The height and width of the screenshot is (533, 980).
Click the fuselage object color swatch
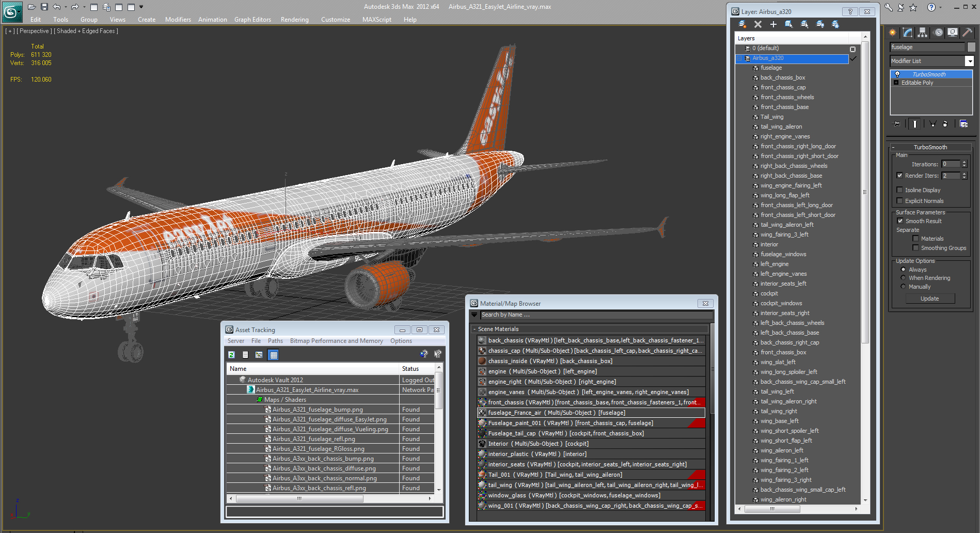pyautogui.click(x=971, y=47)
